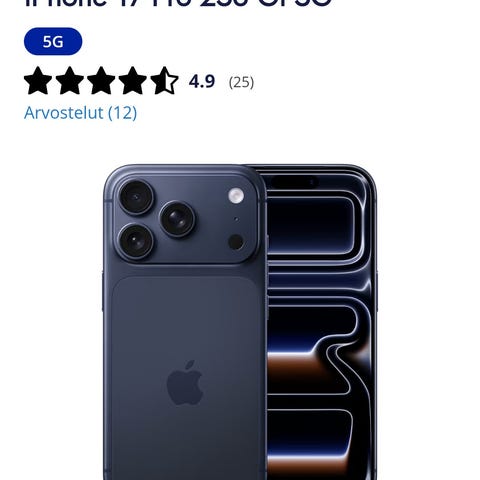Click the third rating star
This screenshot has height=480, width=480.
pos(101,80)
